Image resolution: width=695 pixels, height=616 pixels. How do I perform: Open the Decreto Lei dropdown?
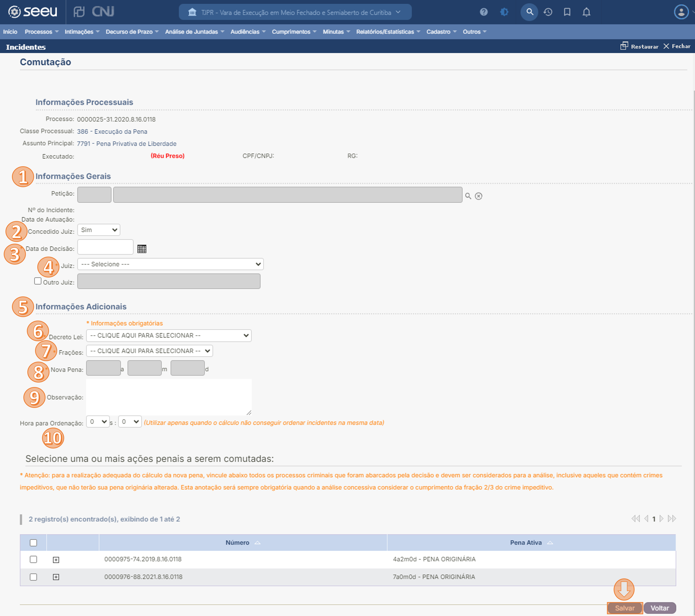coord(169,336)
